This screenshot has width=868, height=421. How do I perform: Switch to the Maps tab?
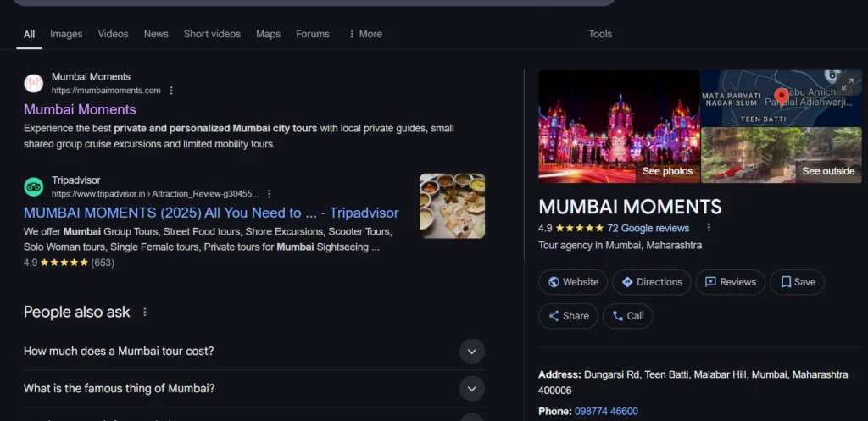click(x=268, y=34)
